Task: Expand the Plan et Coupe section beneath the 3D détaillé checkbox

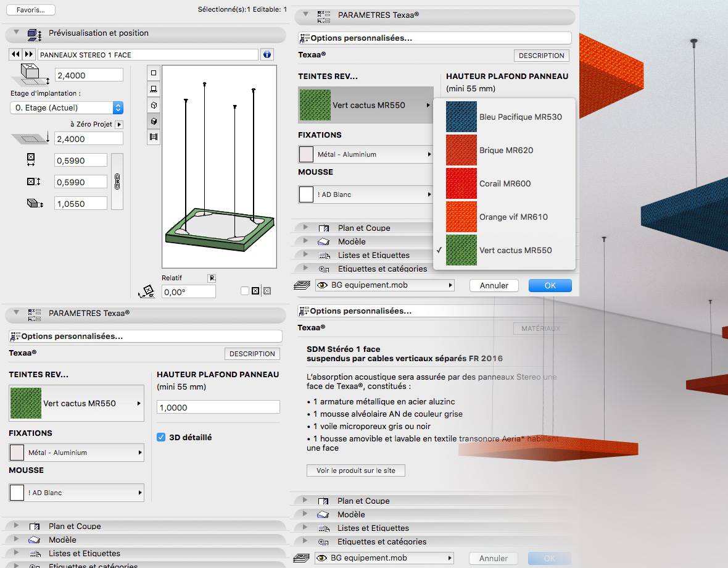Action: click(x=17, y=525)
